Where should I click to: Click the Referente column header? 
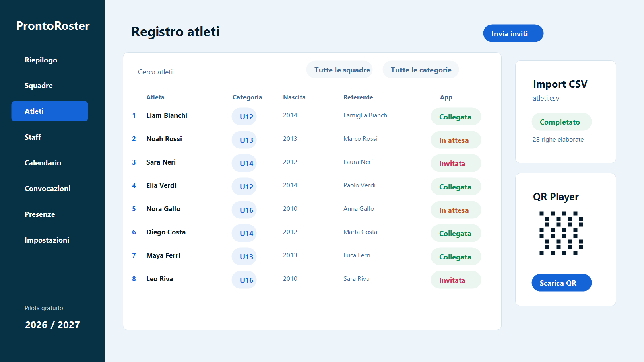[x=358, y=97]
